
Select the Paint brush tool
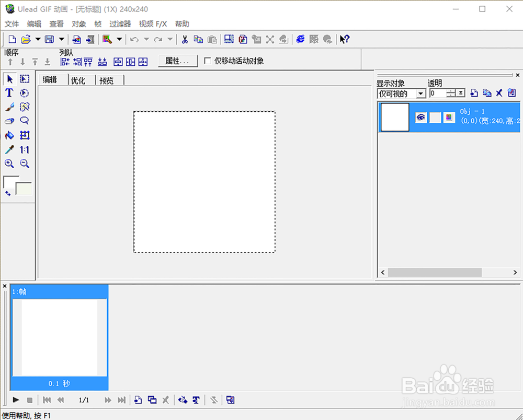click(x=9, y=107)
